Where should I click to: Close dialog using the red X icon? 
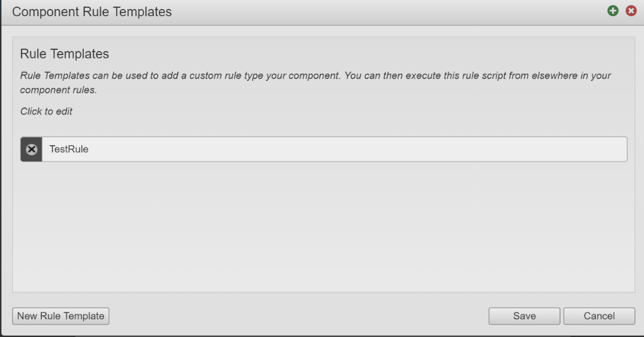[x=631, y=11]
